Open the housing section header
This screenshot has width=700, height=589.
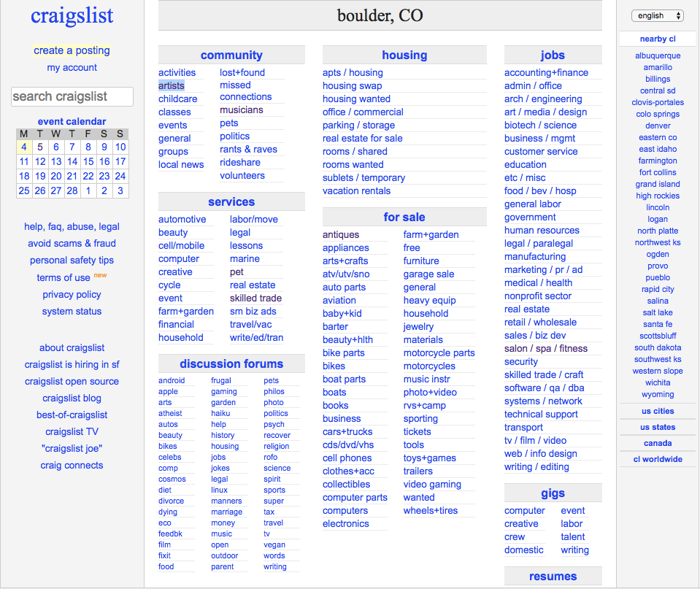[x=404, y=55]
